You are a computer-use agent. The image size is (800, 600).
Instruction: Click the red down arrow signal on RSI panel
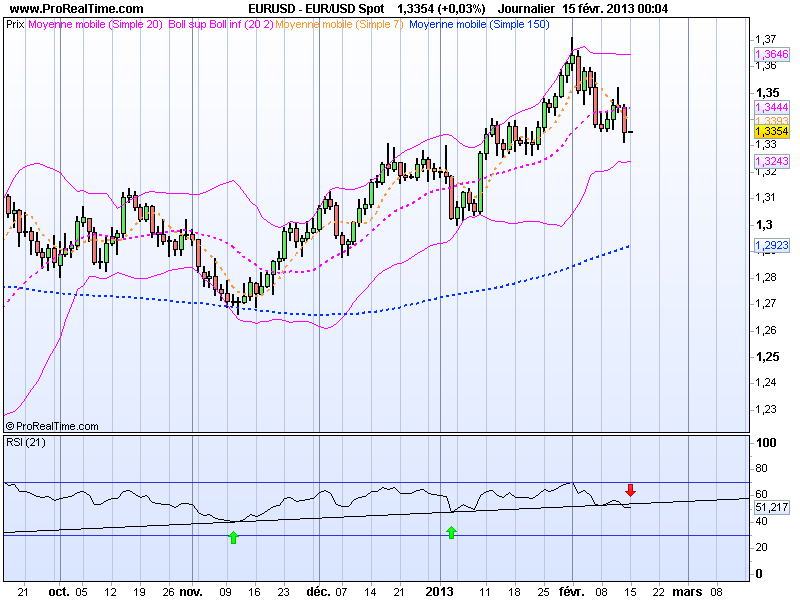[630, 491]
